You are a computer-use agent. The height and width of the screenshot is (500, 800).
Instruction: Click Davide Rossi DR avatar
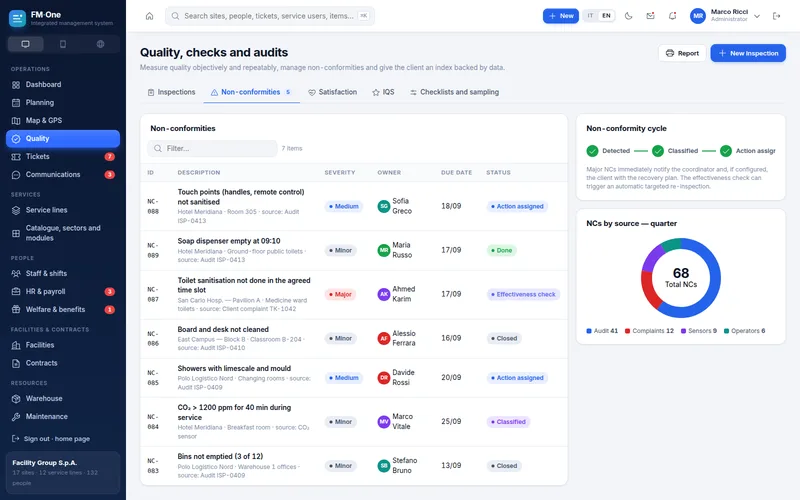click(x=384, y=378)
